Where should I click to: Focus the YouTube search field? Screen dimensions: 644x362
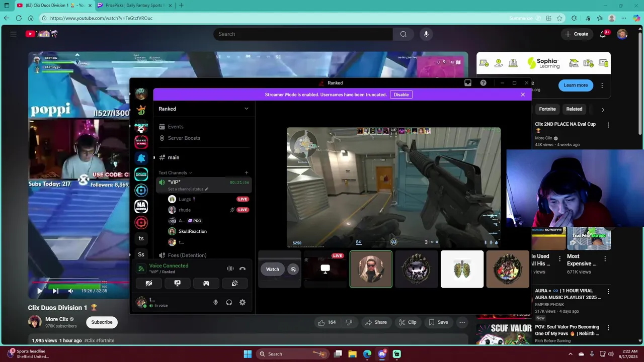[x=303, y=34]
